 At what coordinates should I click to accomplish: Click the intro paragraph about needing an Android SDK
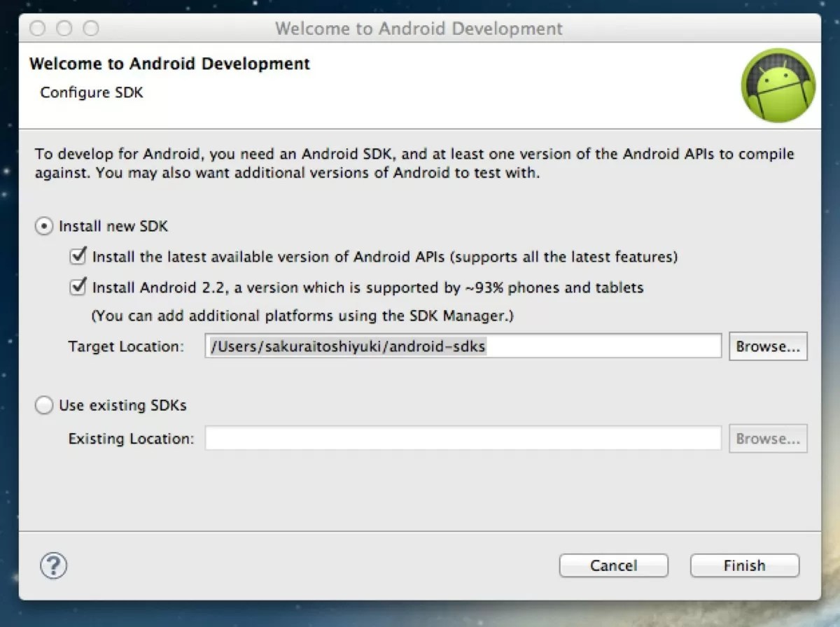pyautogui.click(x=415, y=163)
